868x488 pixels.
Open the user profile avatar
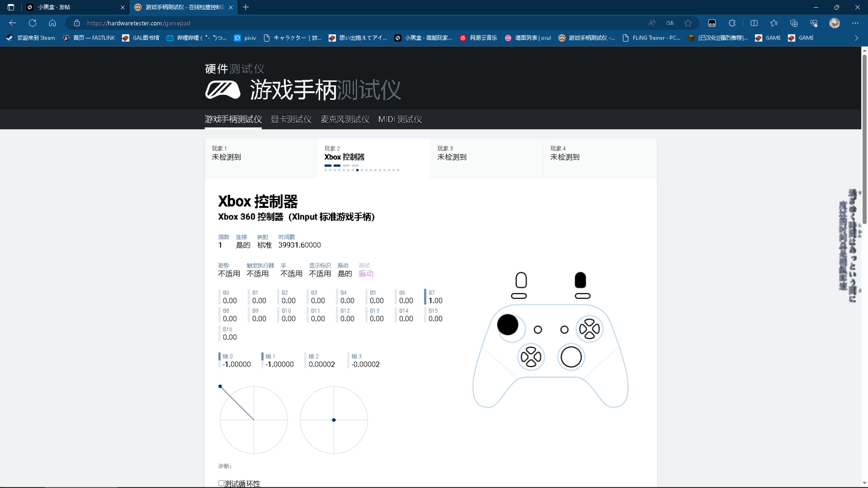tap(834, 23)
